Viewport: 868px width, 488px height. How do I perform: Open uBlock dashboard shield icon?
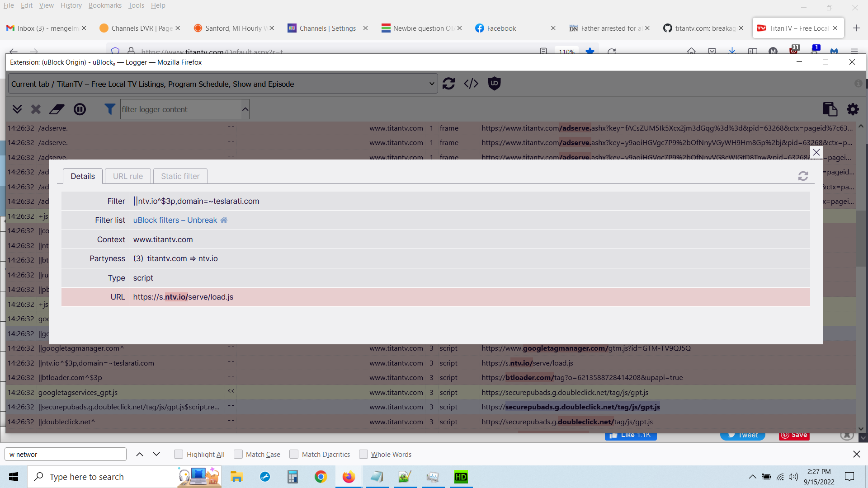(495, 84)
